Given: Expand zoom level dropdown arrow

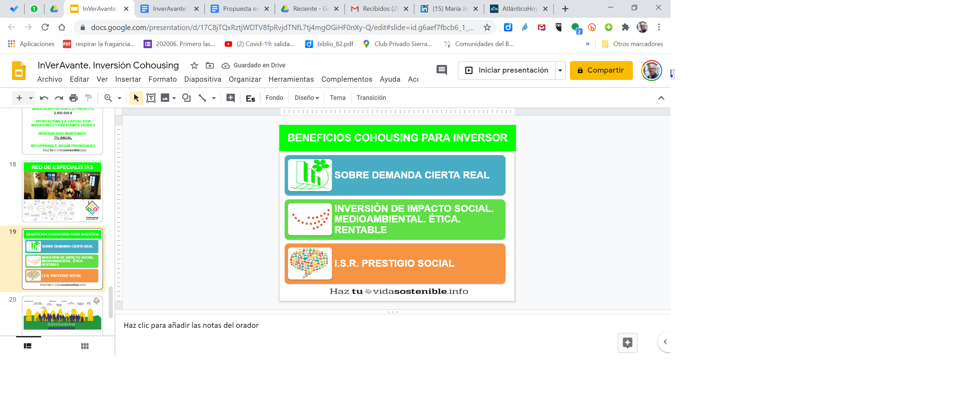Looking at the screenshot, I should [119, 98].
